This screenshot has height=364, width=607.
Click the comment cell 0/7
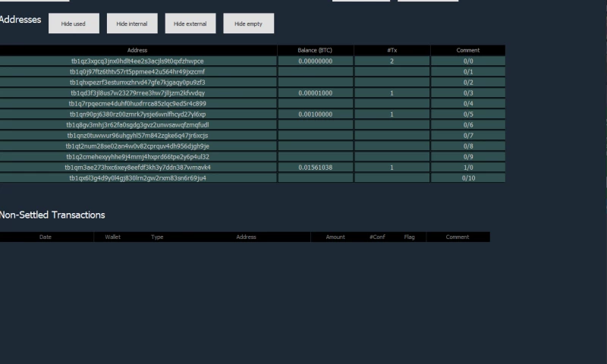(468, 136)
